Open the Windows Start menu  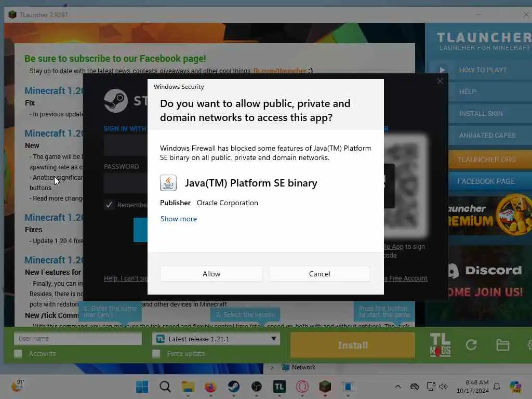point(142,387)
